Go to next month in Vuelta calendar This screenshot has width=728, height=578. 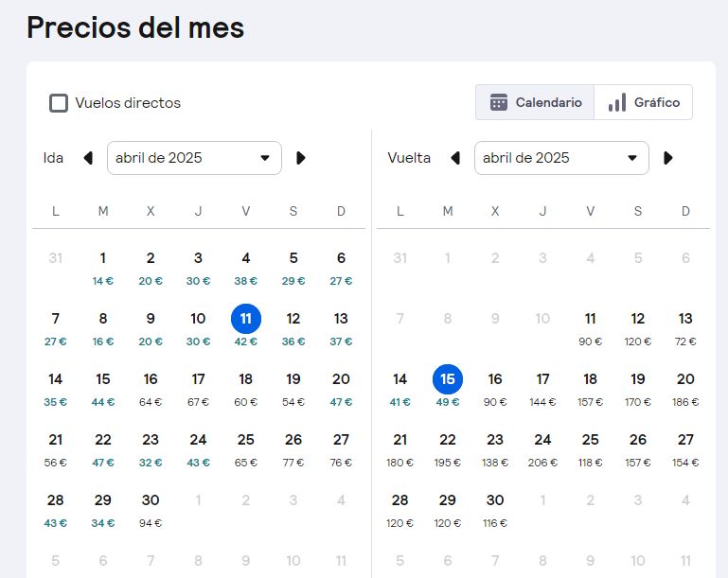click(668, 158)
